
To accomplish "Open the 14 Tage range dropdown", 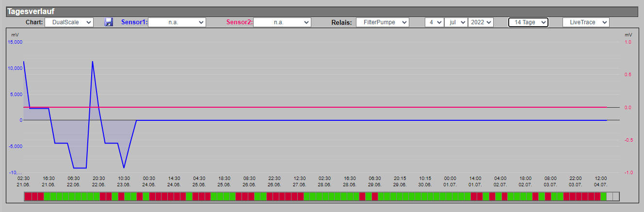I will pyautogui.click(x=528, y=22).
